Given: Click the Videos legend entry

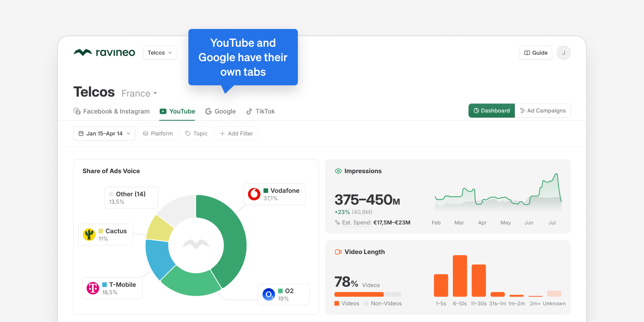Looking at the screenshot, I should 347,303.
